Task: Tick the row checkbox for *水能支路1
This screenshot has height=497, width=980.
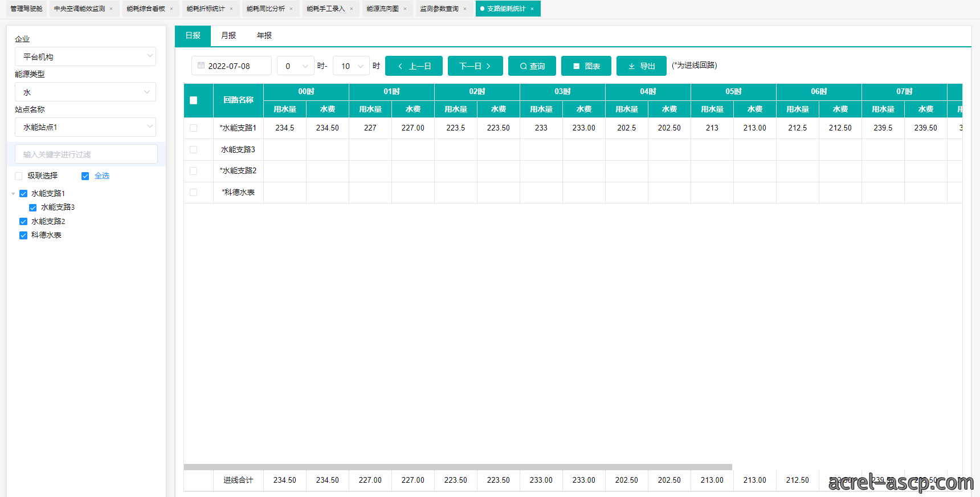Action: (x=194, y=128)
